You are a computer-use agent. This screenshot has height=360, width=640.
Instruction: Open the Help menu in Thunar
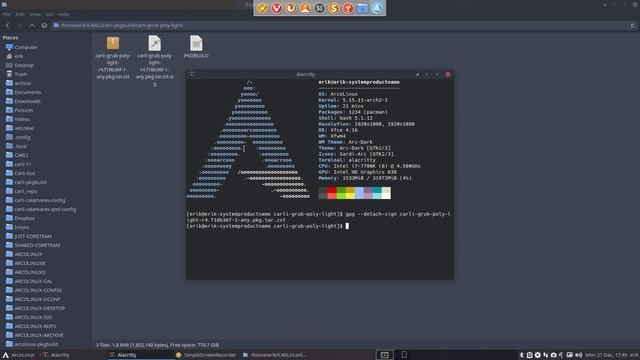coord(63,14)
